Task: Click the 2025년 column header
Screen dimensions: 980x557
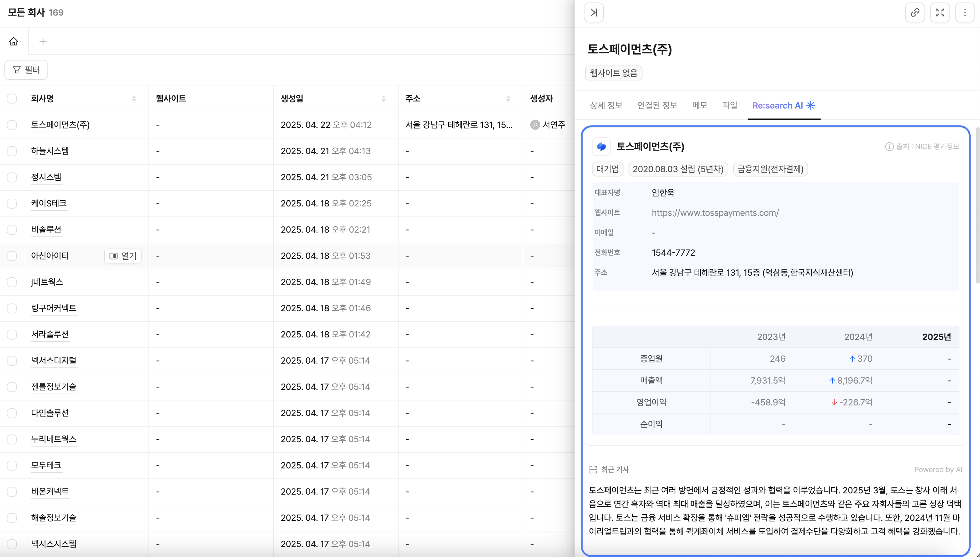Action: pyautogui.click(x=936, y=337)
